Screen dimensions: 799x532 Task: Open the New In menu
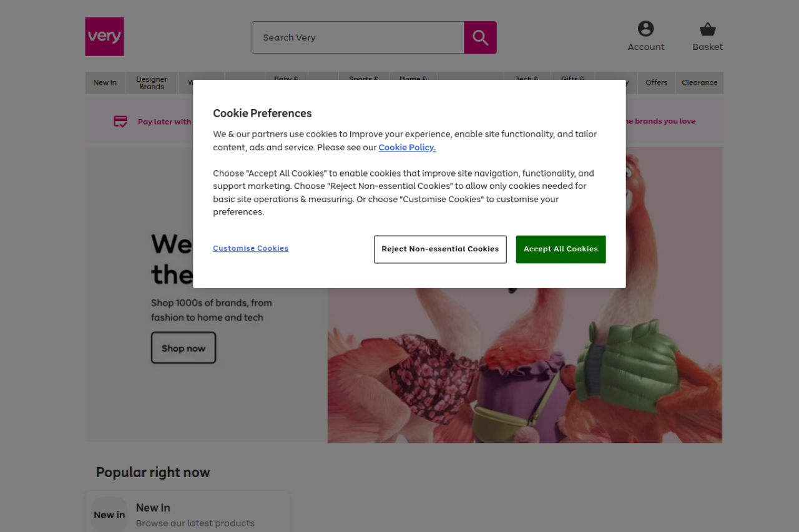(105, 83)
